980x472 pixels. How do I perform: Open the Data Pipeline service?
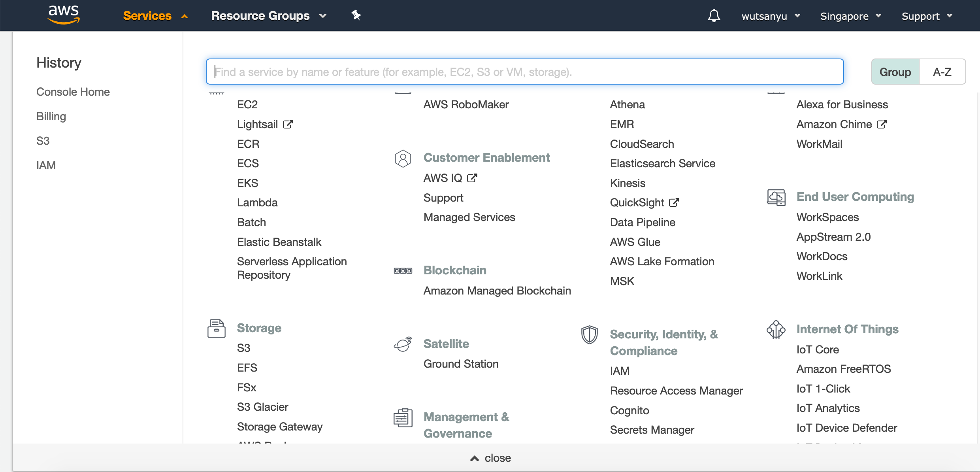coord(643,222)
